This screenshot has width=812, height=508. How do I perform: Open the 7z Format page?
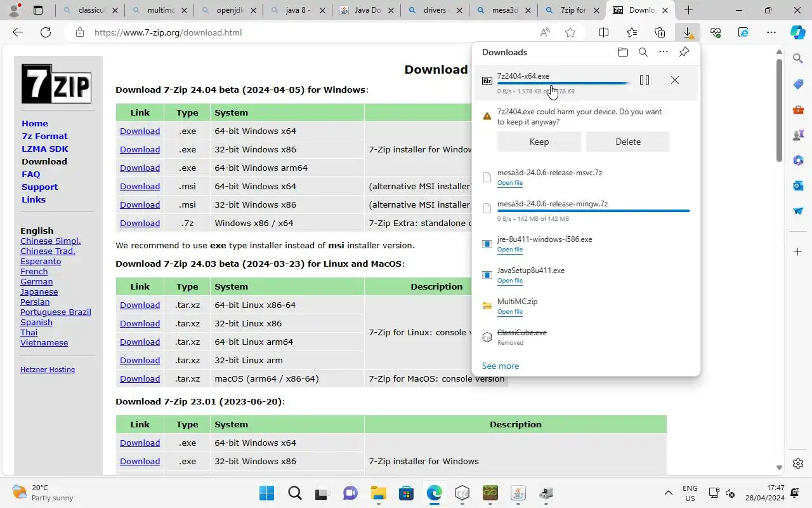click(x=44, y=136)
